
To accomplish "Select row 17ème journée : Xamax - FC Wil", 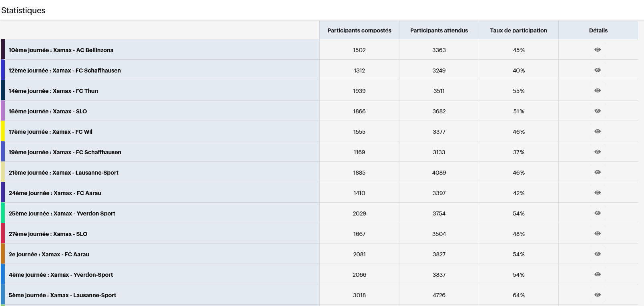I will (319, 131).
